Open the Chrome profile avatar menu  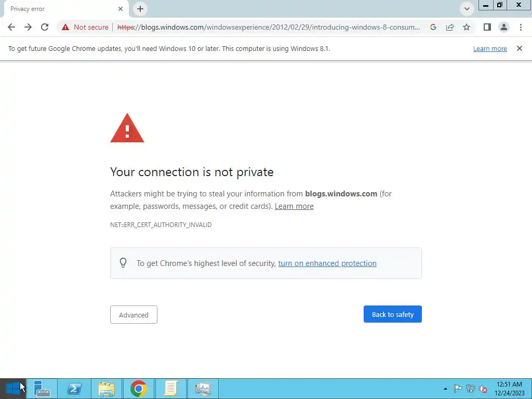point(504,27)
